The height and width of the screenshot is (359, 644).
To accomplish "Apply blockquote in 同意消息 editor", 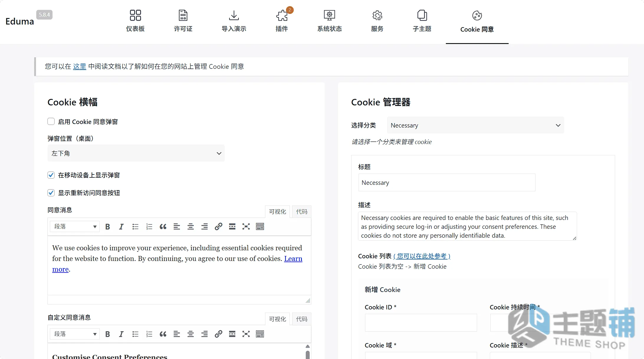I will [x=163, y=226].
